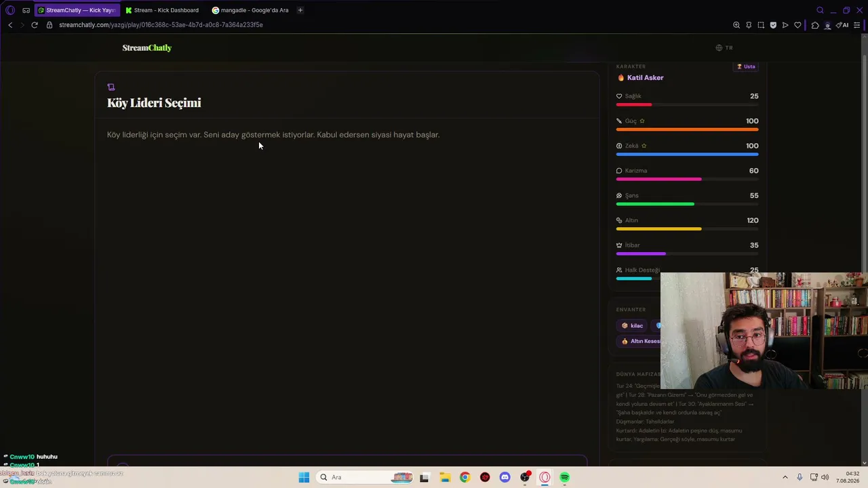Click the yellow Altın progress bar

coord(658,229)
